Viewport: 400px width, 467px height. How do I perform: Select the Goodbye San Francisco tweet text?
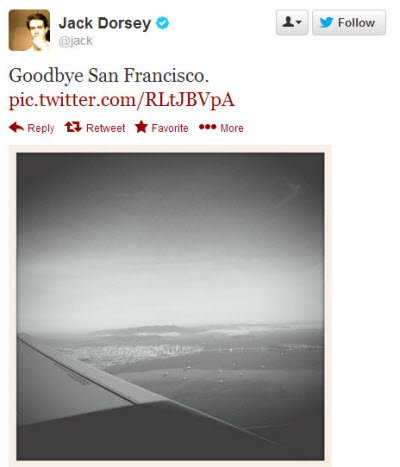109,75
